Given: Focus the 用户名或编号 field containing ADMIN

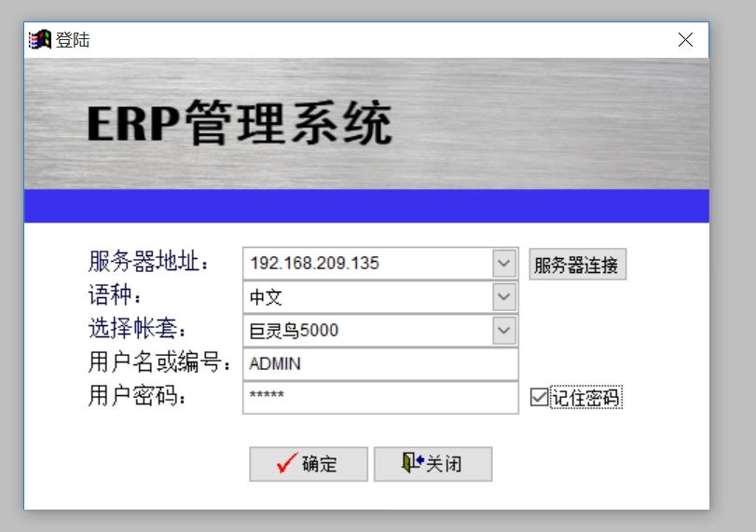Looking at the screenshot, I should click(x=379, y=364).
